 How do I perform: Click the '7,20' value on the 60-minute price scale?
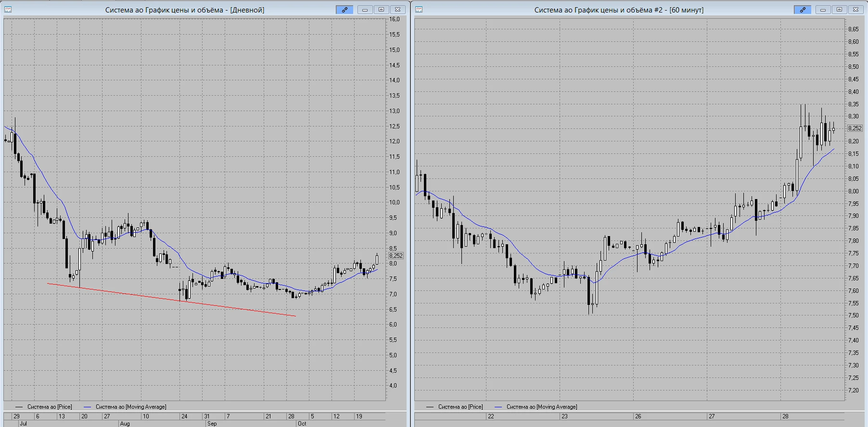pyautogui.click(x=854, y=390)
